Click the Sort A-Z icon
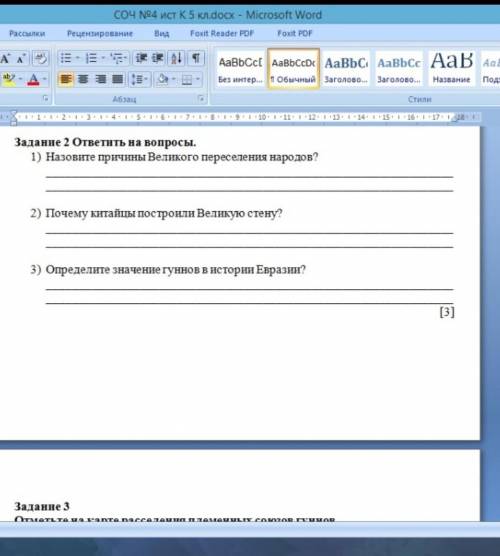Viewport: 500px width, 556px height. (176, 58)
